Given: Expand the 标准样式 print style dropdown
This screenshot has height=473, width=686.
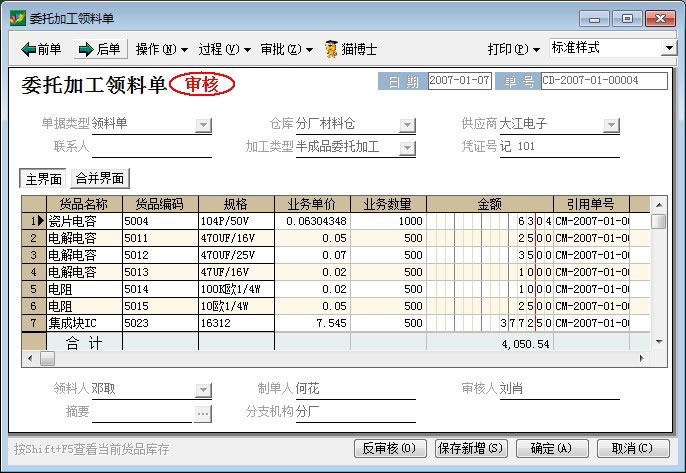Looking at the screenshot, I should (x=668, y=48).
